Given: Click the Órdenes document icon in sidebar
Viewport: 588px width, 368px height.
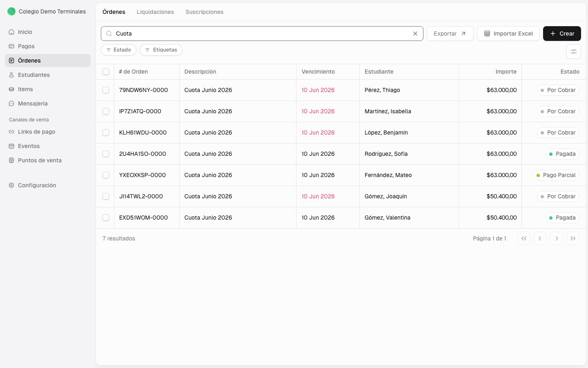Looking at the screenshot, I should [11, 61].
